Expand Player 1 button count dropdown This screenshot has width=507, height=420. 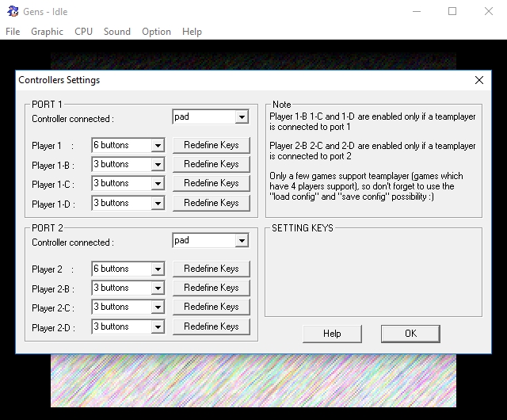(158, 145)
